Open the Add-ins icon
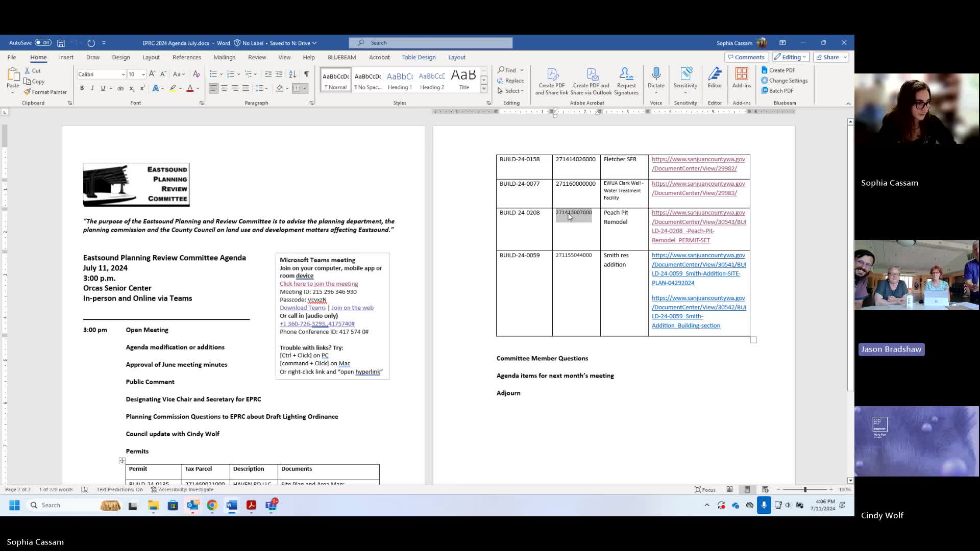This screenshot has height=551, width=980. pos(742,74)
